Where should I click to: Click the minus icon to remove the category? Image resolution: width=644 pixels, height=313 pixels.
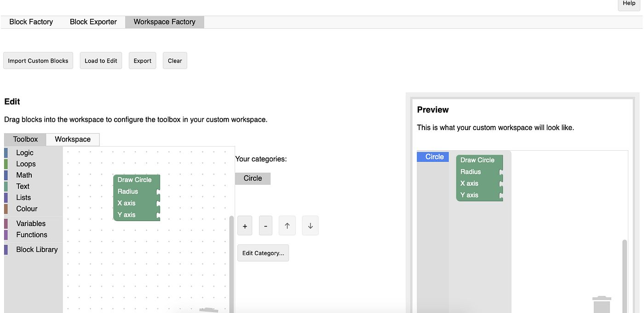pos(265,225)
